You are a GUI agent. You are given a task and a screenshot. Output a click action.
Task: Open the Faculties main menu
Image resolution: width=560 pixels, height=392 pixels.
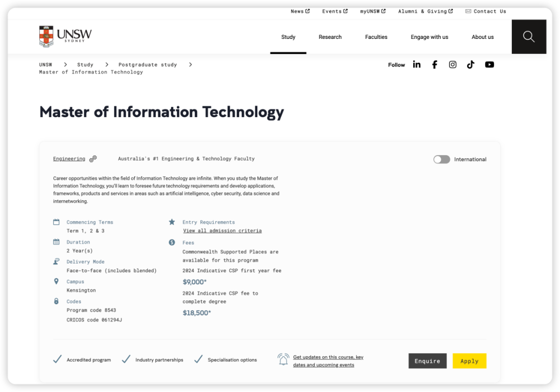pyautogui.click(x=376, y=37)
